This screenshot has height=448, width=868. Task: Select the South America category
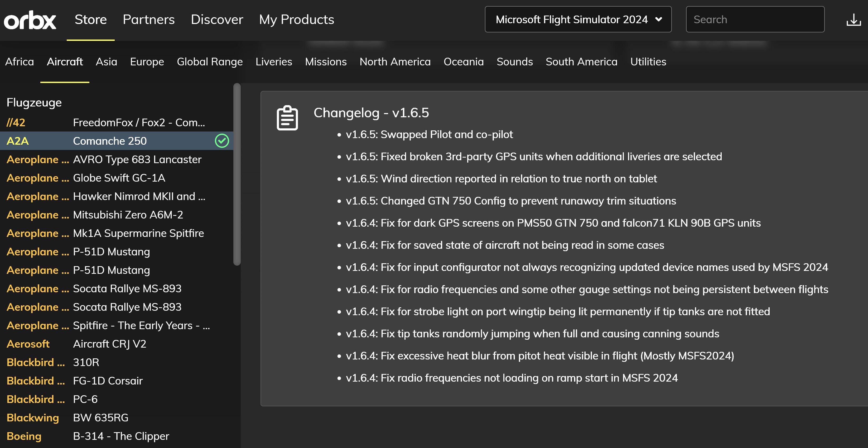[x=581, y=62]
